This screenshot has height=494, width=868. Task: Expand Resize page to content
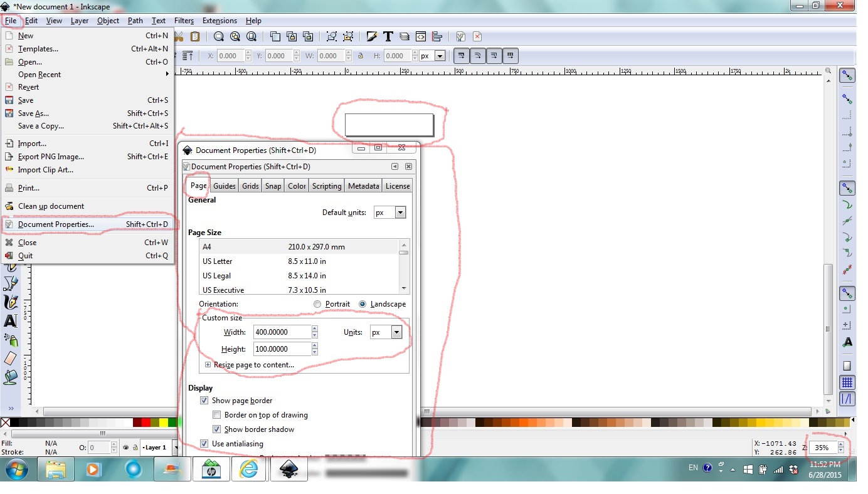coord(208,365)
